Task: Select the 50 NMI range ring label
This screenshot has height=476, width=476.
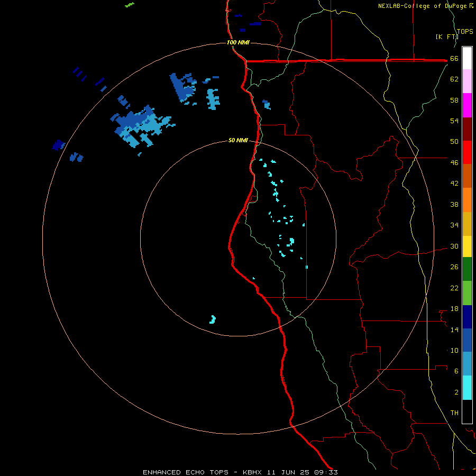Action: click(238, 140)
